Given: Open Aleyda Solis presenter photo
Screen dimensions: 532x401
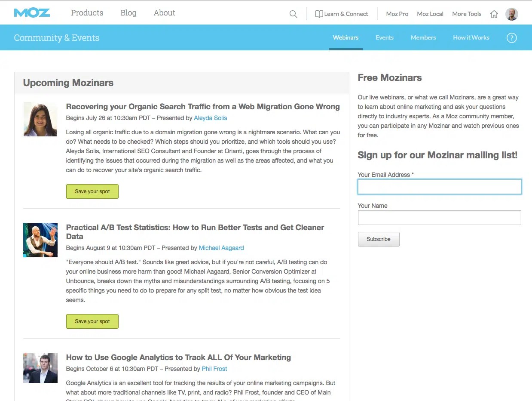Looking at the screenshot, I should click(40, 119).
